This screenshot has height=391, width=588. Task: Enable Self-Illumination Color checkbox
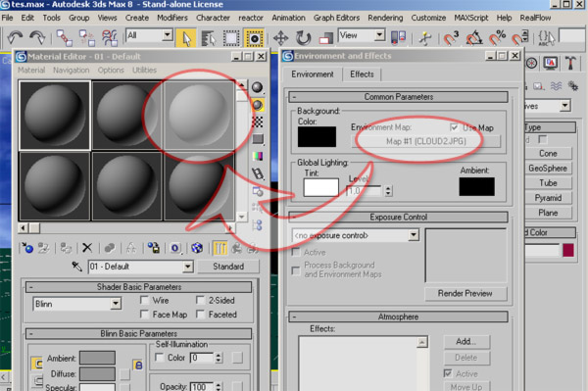pos(160,358)
